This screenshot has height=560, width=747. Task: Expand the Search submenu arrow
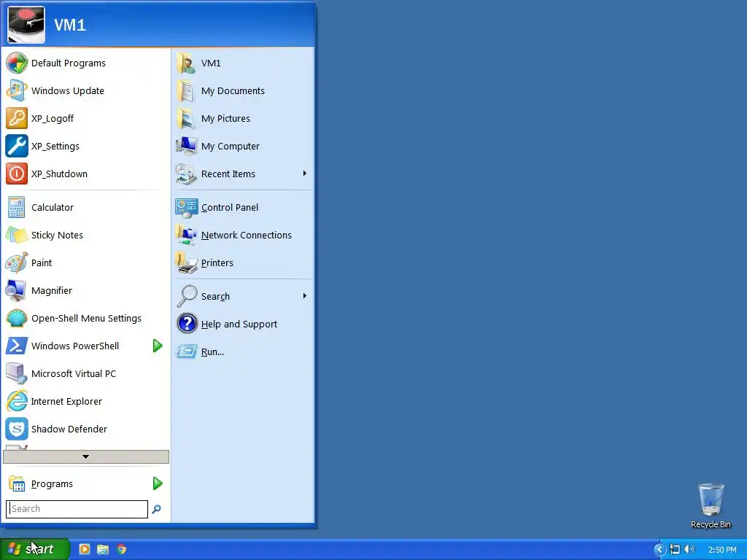(x=304, y=296)
